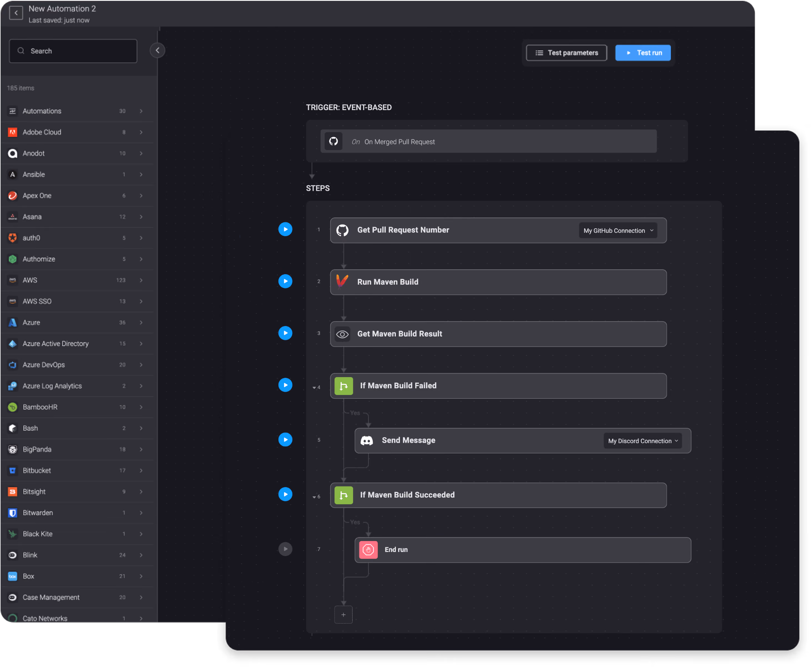This screenshot has height=667, width=812.
Task: Click the Box icon
Action: click(x=13, y=576)
